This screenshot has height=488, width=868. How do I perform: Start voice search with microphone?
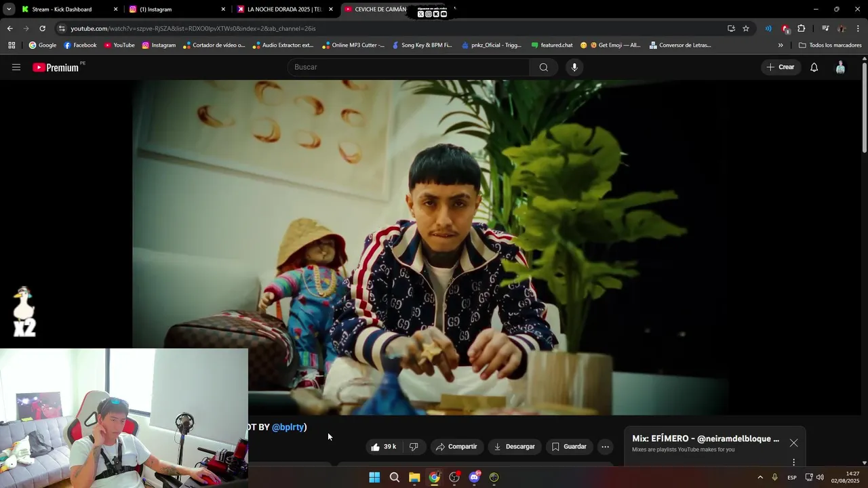[x=574, y=67]
